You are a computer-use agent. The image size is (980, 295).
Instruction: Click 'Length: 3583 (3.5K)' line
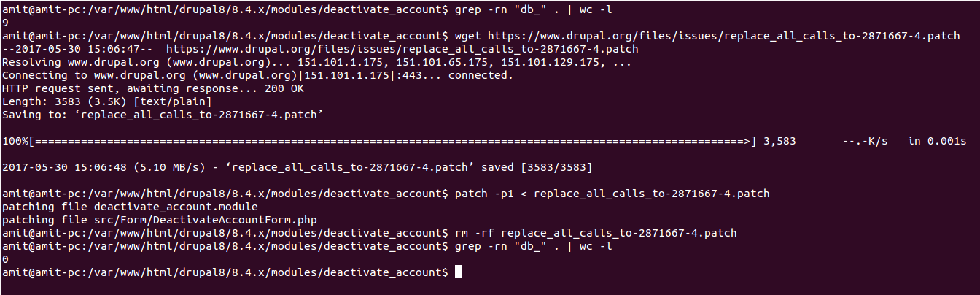click(x=105, y=101)
